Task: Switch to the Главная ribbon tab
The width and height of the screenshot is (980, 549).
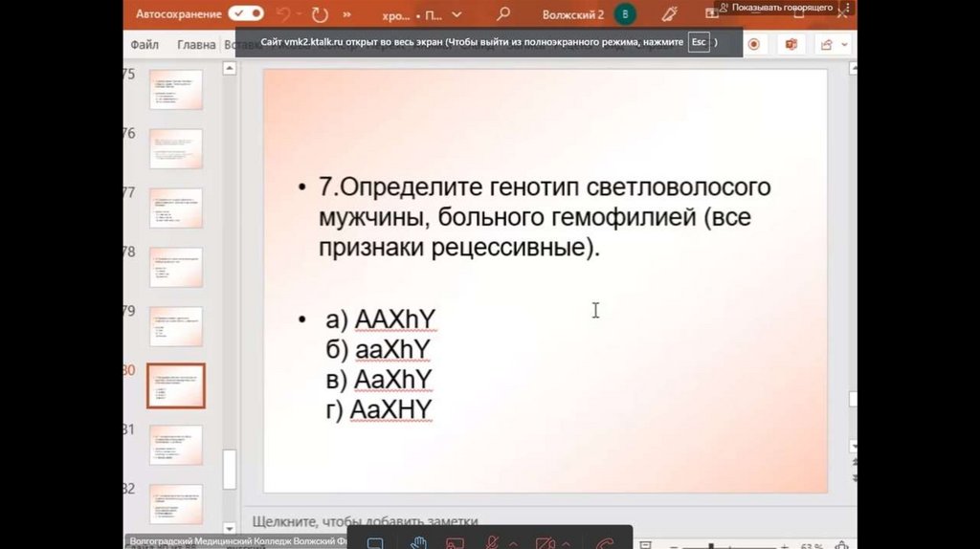Action: coord(196,44)
